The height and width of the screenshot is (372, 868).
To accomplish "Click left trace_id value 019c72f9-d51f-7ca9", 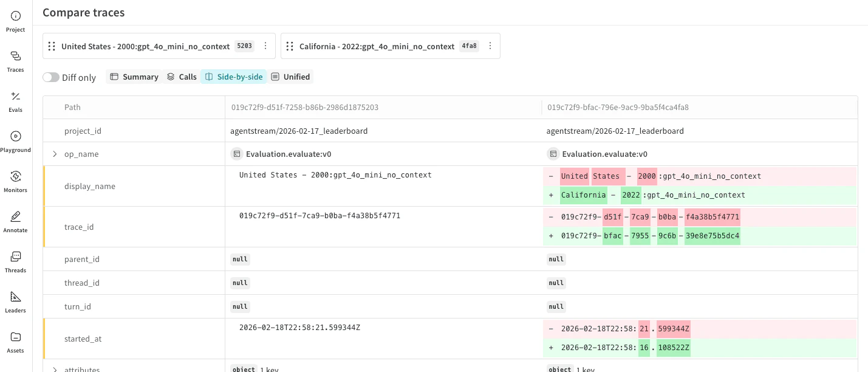I will [x=320, y=216].
